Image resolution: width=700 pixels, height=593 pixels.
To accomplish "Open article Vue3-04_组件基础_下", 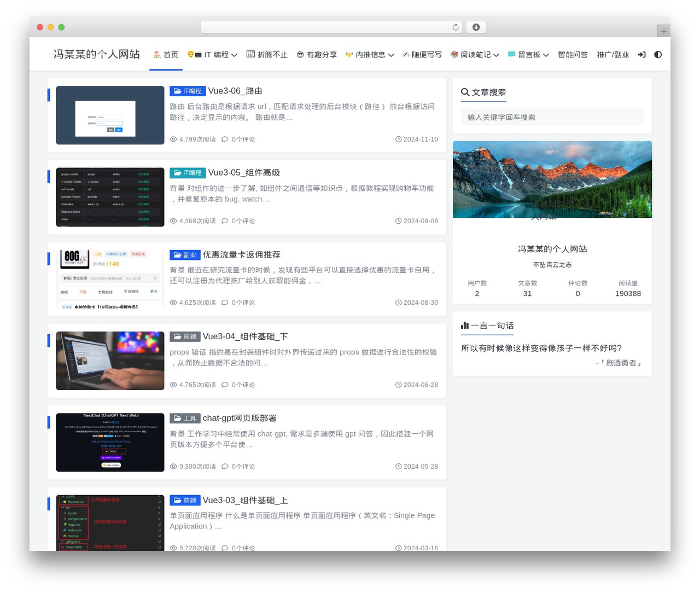I will (245, 336).
